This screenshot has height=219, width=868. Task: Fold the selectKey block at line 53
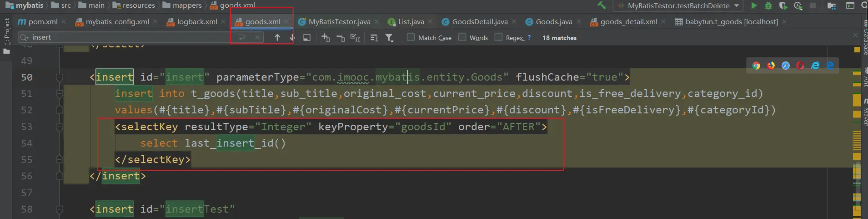(x=59, y=127)
